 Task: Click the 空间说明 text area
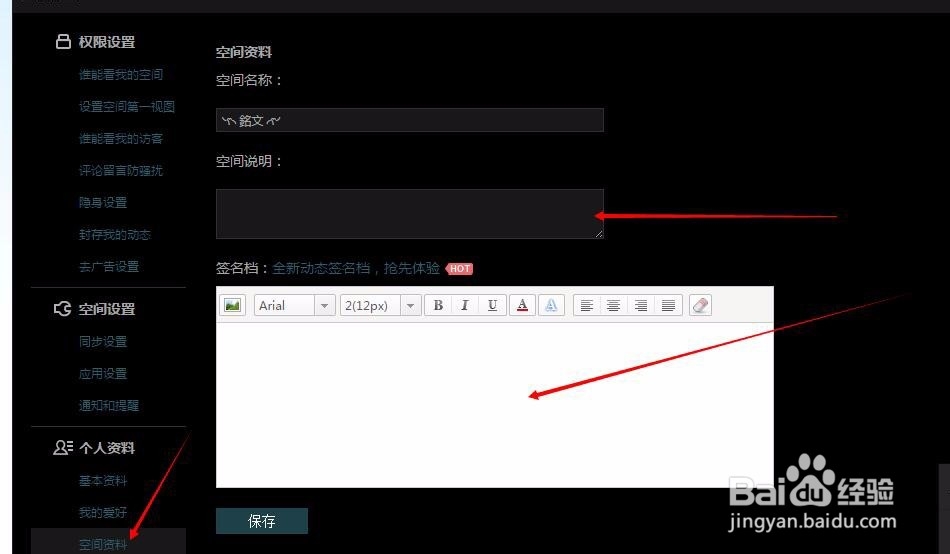410,214
